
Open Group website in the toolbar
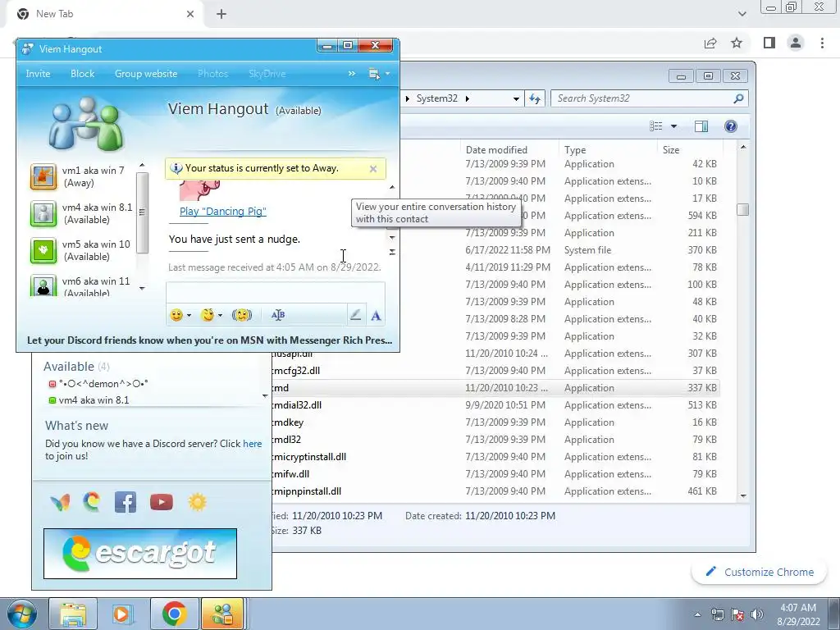point(146,74)
